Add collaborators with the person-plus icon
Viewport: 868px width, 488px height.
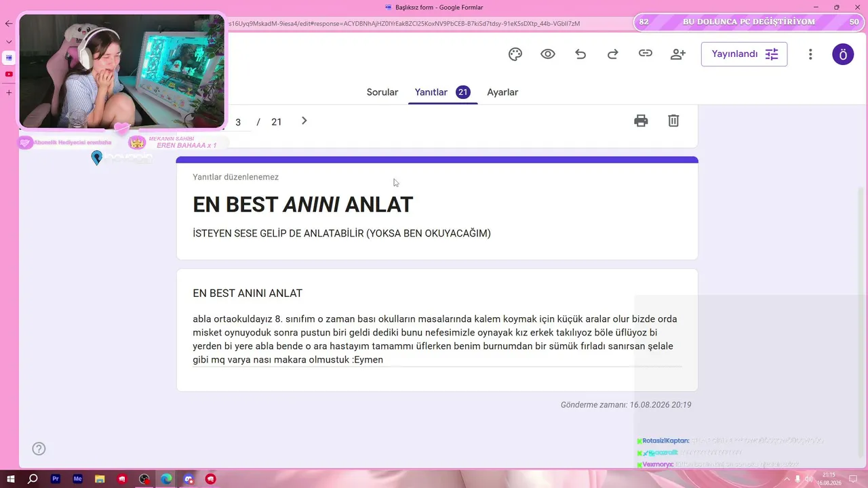click(678, 54)
